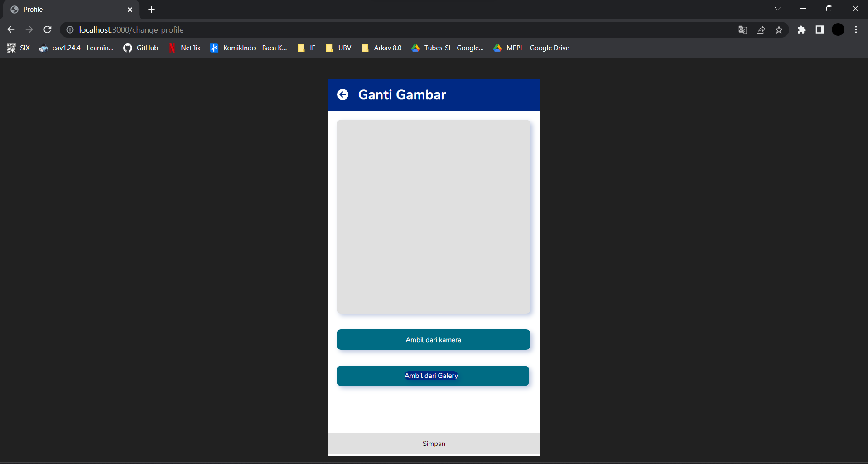The image size is (868, 464).
Task: Open the GitHub bookmark
Action: (x=141, y=48)
